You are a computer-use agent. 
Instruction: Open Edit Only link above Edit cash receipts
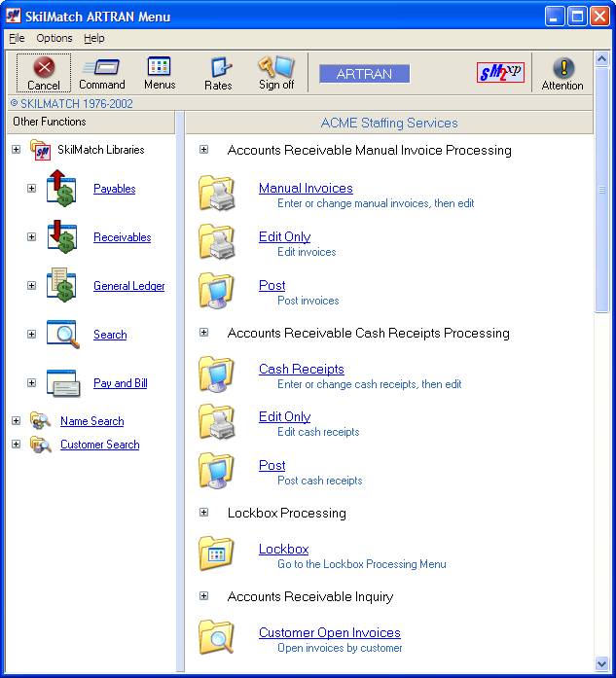coord(284,416)
